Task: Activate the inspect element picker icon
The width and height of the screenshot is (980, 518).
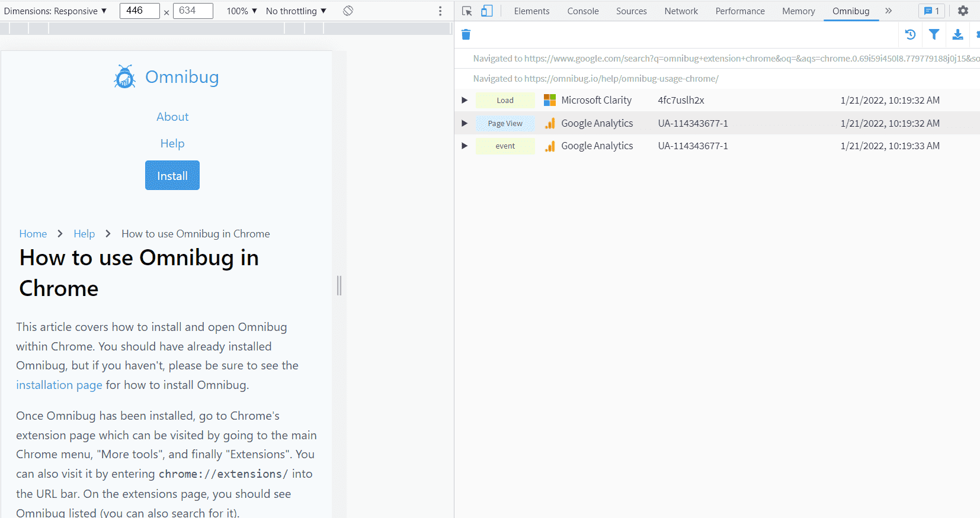Action: coord(467,11)
